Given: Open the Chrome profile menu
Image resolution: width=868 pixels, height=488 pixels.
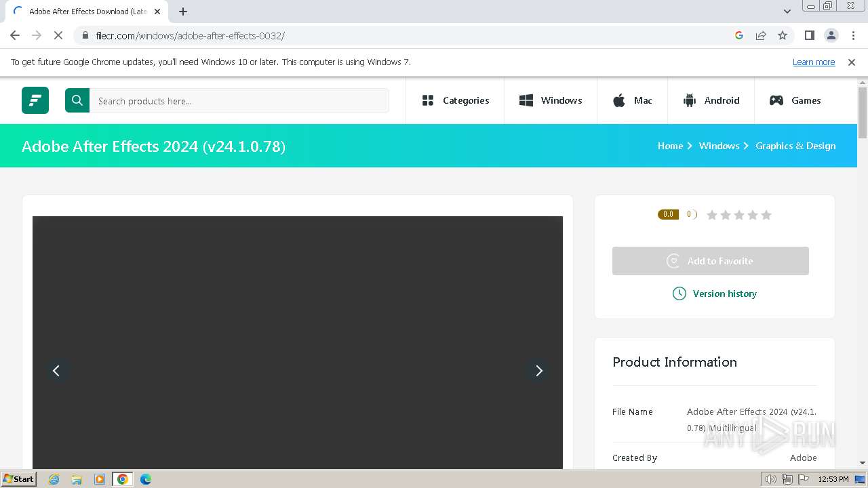Looking at the screenshot, I should (831, 35).
